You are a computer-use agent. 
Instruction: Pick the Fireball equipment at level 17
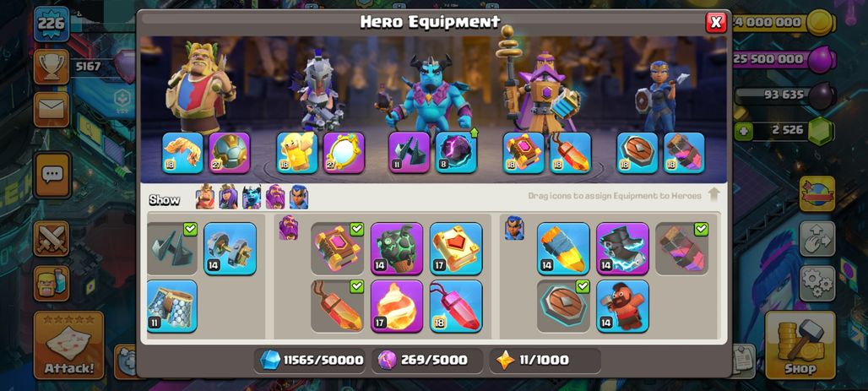(x=396, y=306)
